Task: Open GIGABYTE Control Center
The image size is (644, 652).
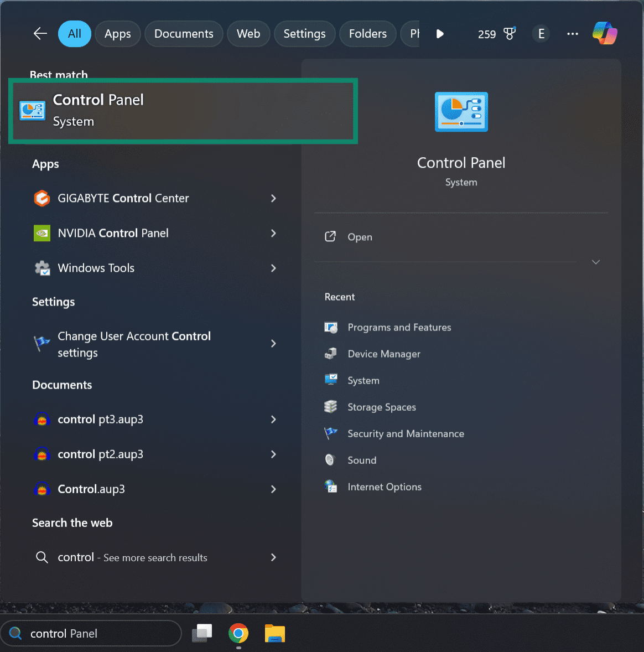Action: pos(123,198)
